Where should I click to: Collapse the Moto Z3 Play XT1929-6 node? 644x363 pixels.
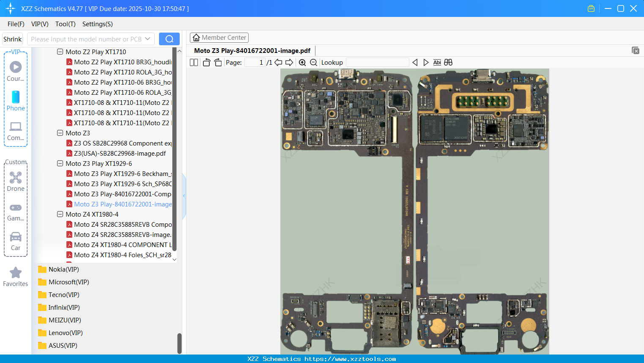coord(60,164)
